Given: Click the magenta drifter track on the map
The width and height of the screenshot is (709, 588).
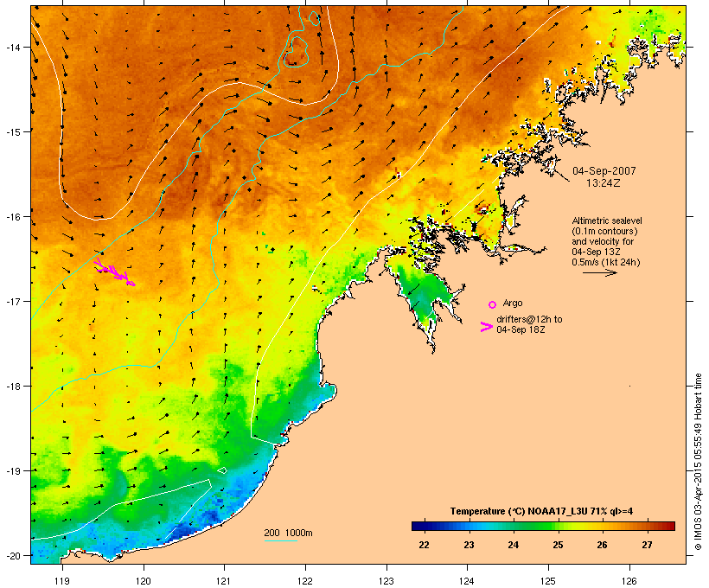Looking at the screenshot, I should [114, 272].
